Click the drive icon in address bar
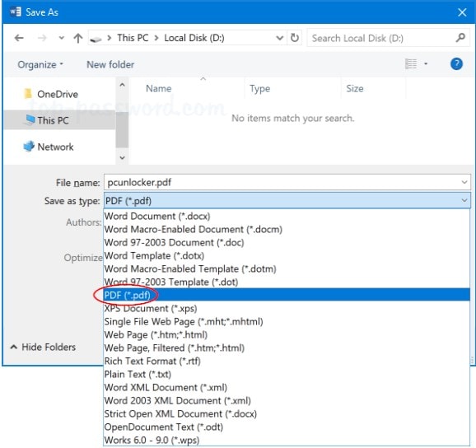Image resolution: width=476 pixels, height=448 pixels. pos(96,39)
